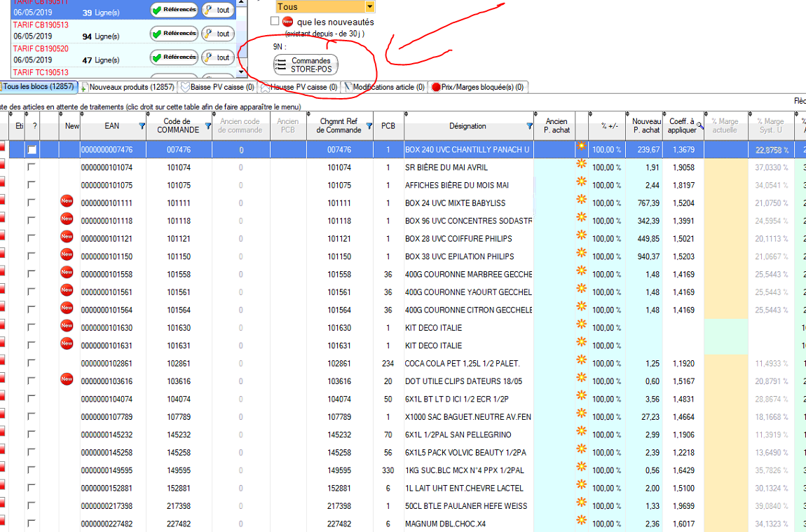Check the box on row 145232
Screen dimensions: 806x532
31,435
